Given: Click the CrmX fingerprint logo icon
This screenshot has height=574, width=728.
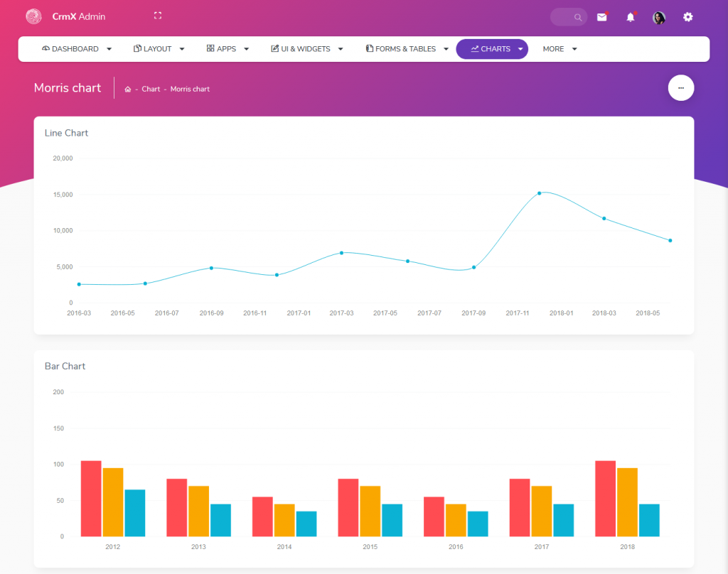Looking at the screenshot, I should [x=33, y=16].
